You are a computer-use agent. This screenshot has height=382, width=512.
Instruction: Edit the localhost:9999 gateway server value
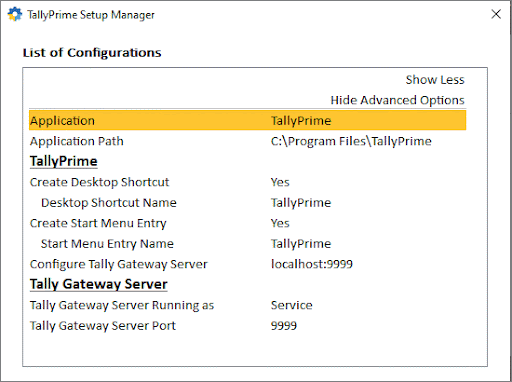(311, 264)
